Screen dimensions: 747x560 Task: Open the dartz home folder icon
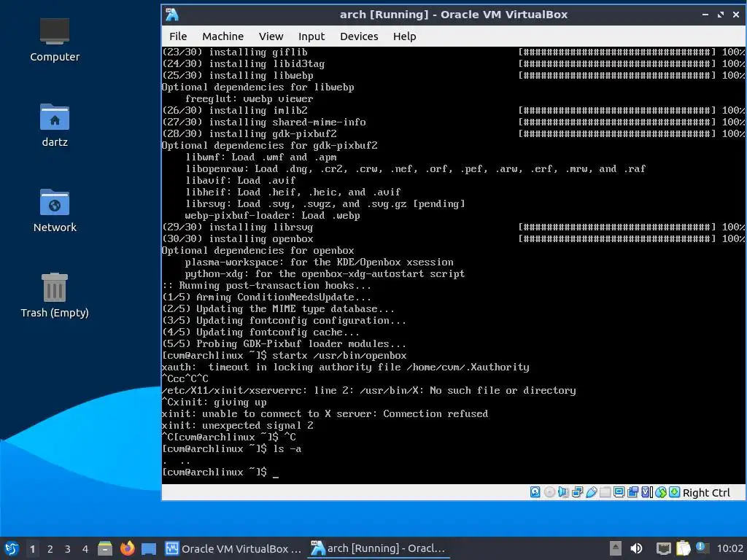[54, 125]
